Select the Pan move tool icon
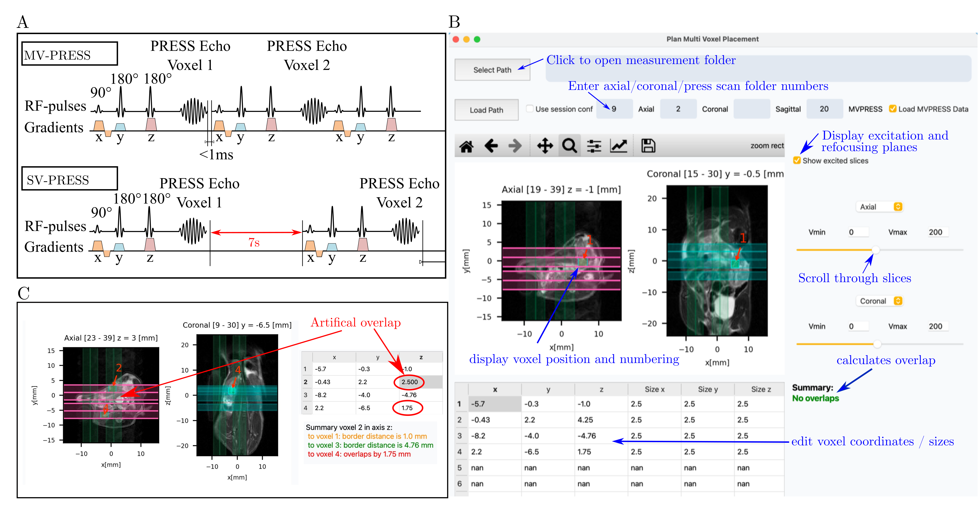The width and height of the screenshot is (980, 508). 545,146
